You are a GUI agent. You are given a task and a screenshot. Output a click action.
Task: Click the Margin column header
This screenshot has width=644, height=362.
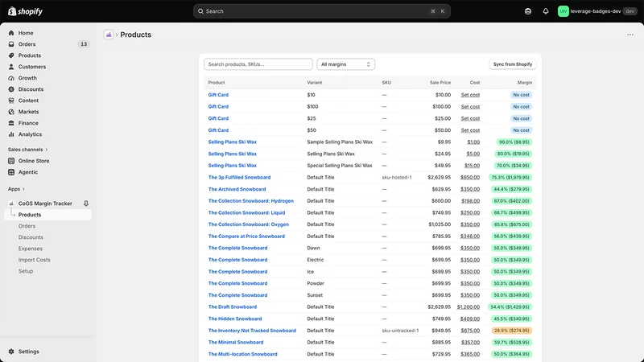coord(525,83)
